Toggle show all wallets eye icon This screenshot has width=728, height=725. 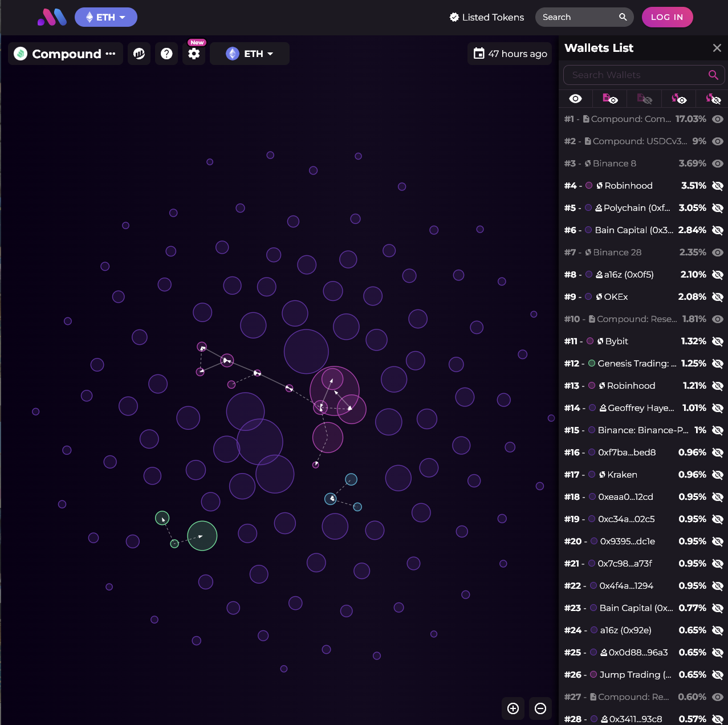pyautogui.click(x=576, y=99)
